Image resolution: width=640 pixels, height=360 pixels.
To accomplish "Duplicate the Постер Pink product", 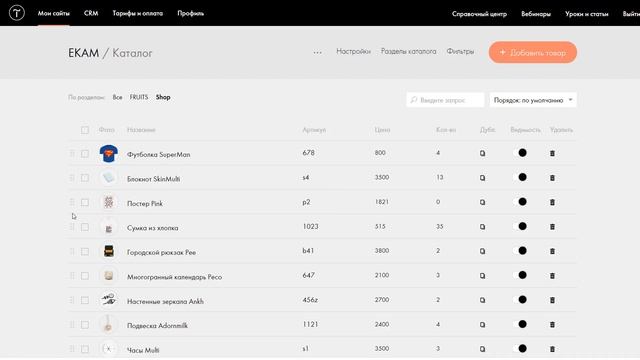I will click(x=482, y=202).
